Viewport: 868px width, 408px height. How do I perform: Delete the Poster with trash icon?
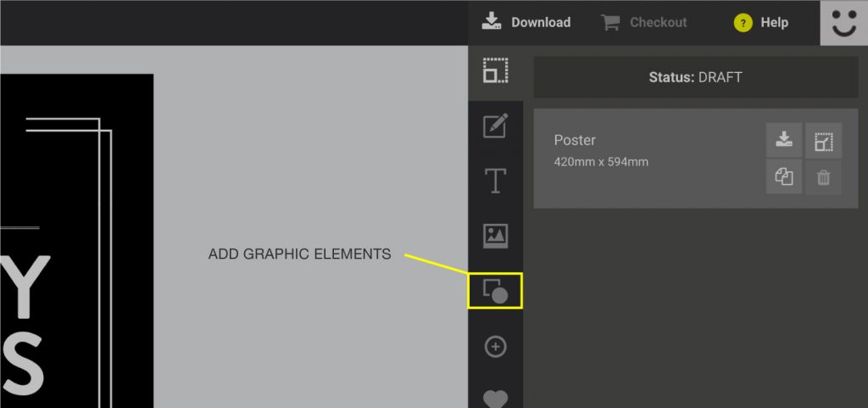coord(823,177)
